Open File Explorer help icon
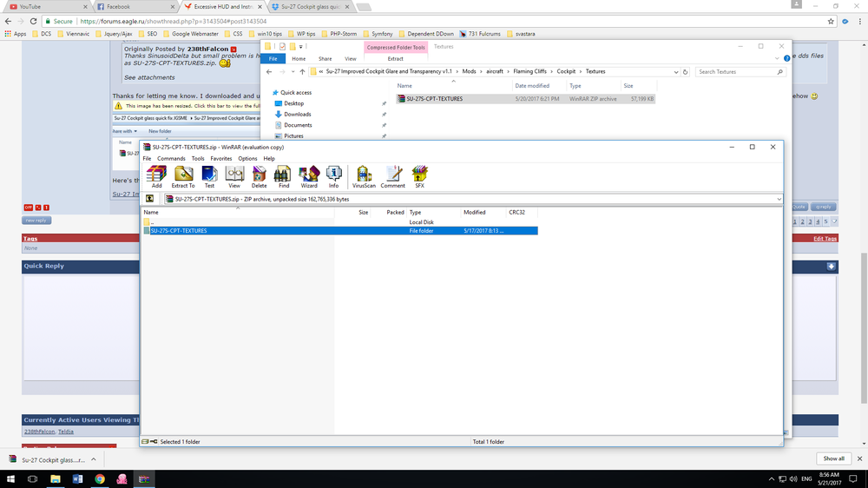868x488 pixels. click(786, 58)
